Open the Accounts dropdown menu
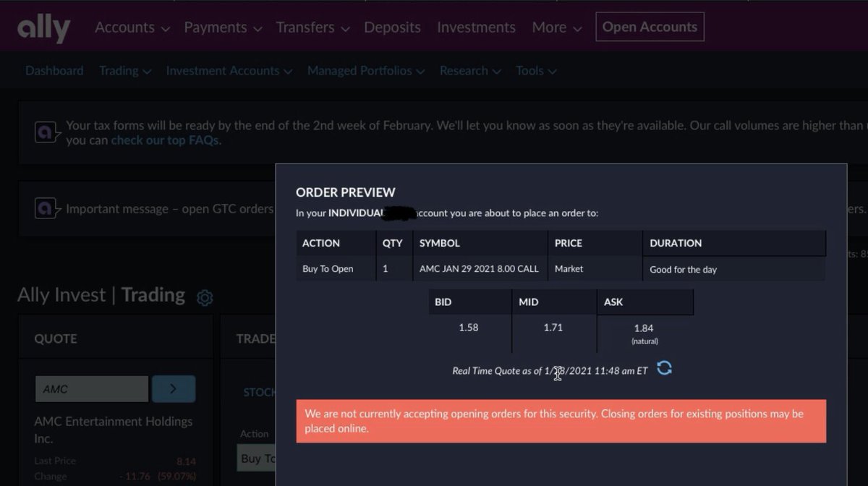This screenshot has width=868, height=486. tap(132, 27)
